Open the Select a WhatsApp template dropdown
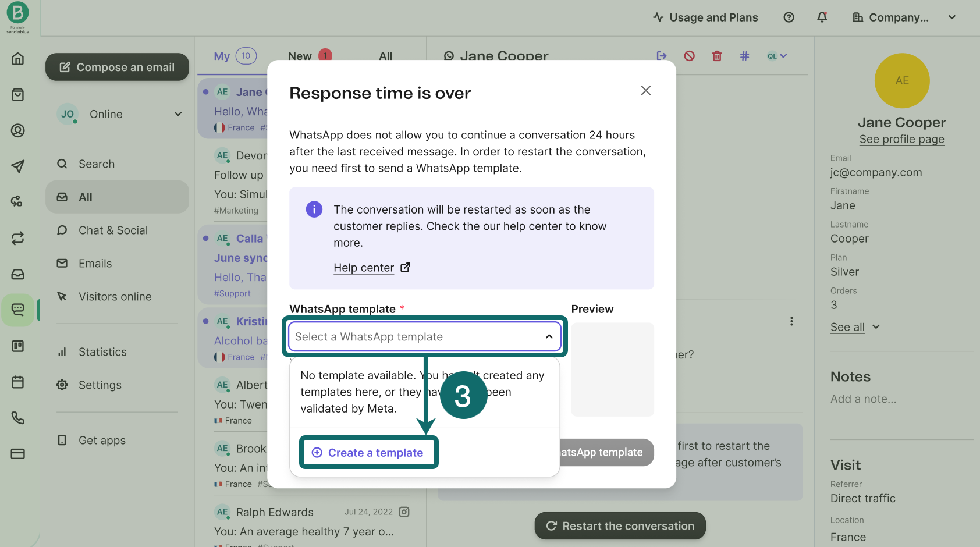 424,337
